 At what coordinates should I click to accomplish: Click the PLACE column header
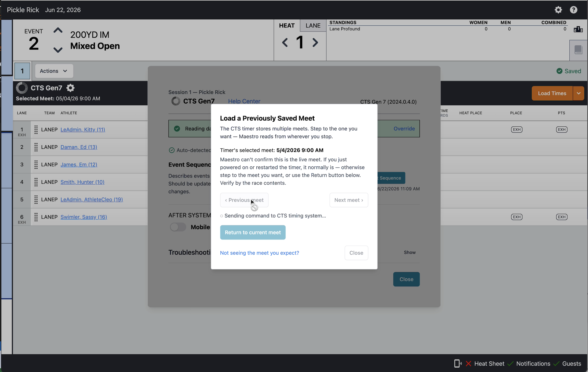tap(516, 113)
